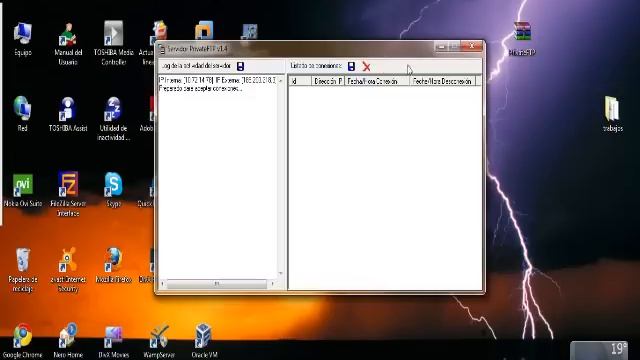Sort by Fecha/Hora Desconexión column header
Screen dimensions: 640x360
pyautogui.click(x=442, y=81)
